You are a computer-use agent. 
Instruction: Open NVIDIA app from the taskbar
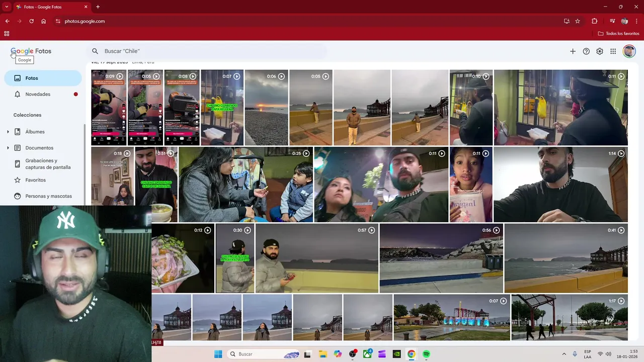pos(396,354)
